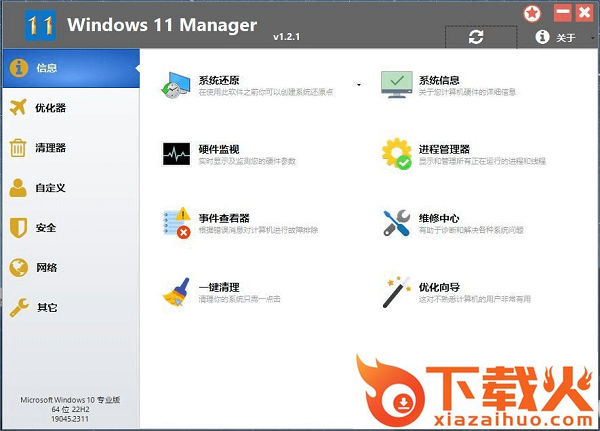Open 维修中心 title link
600x431 pixels.
[439, 219]
